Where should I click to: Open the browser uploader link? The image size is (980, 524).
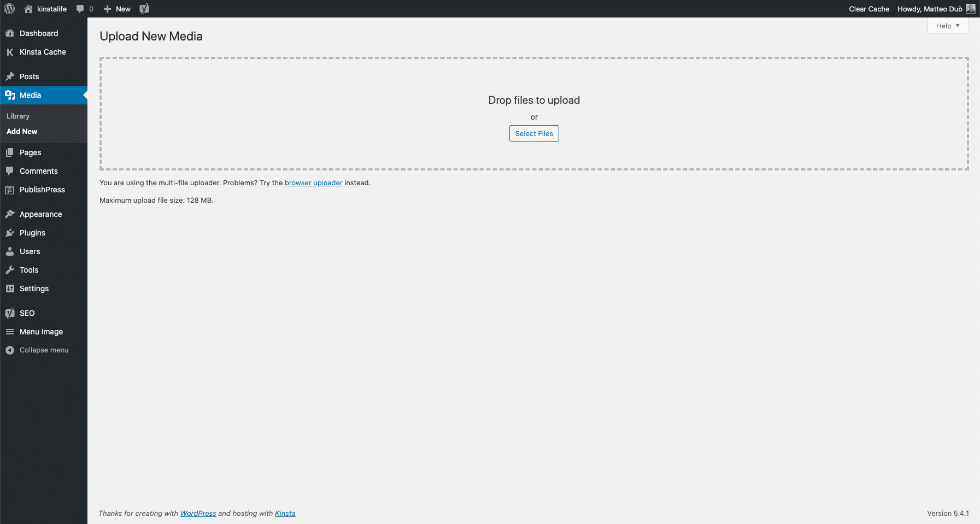point(313,182)
